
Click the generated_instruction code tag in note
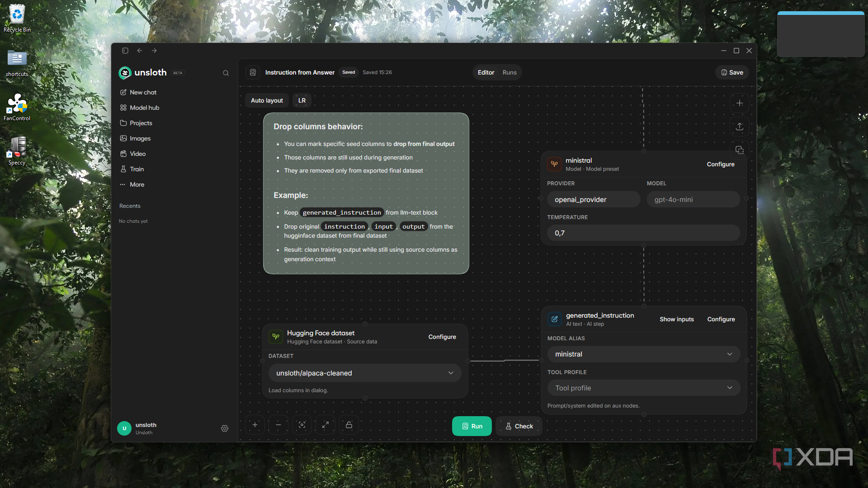(x=342, y=212)
